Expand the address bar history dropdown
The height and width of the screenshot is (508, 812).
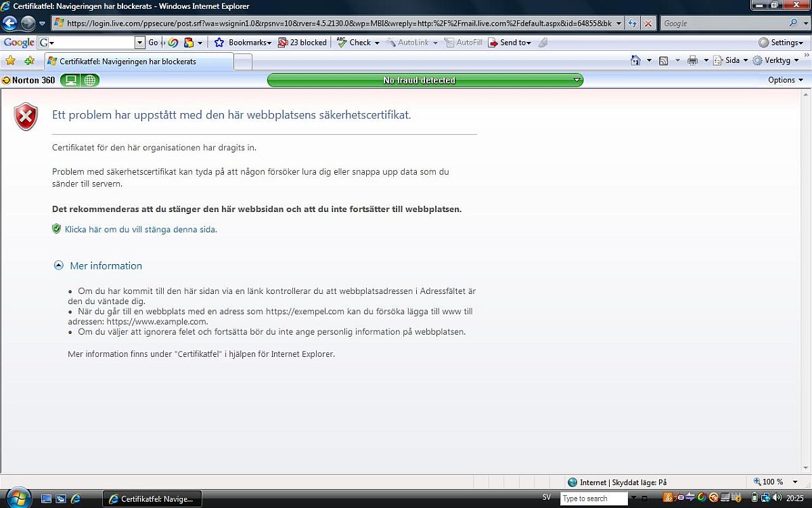tap(619, 23)
